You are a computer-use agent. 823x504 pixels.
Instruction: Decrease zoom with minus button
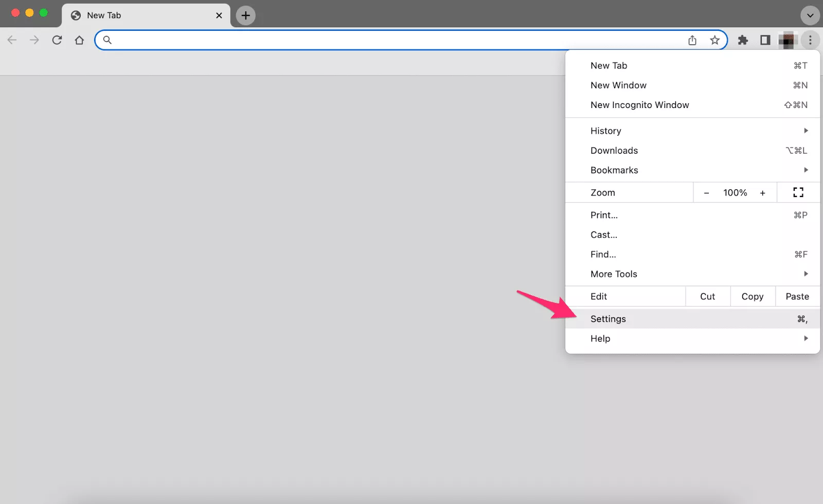click(706, 193)
